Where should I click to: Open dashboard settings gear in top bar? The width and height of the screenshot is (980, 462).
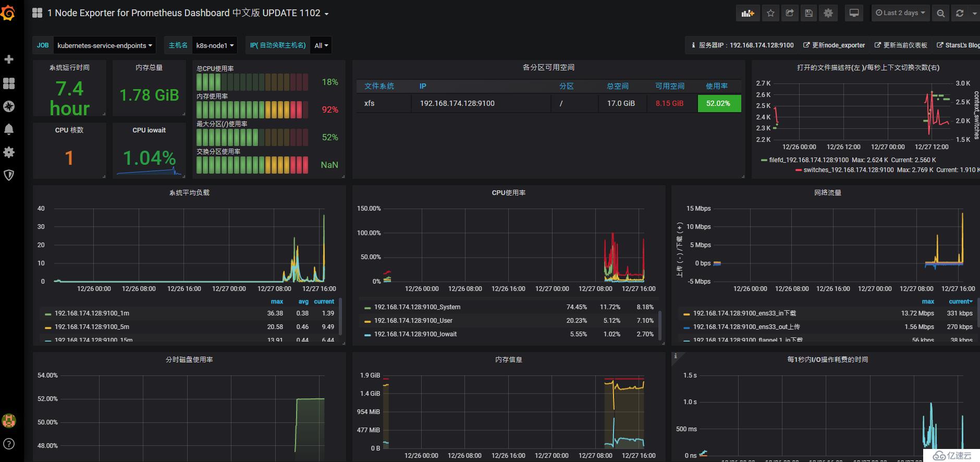(828, 14)
